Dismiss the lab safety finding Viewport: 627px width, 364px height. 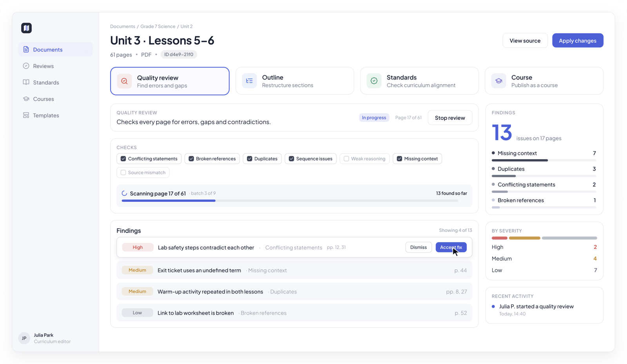[419, 247]
